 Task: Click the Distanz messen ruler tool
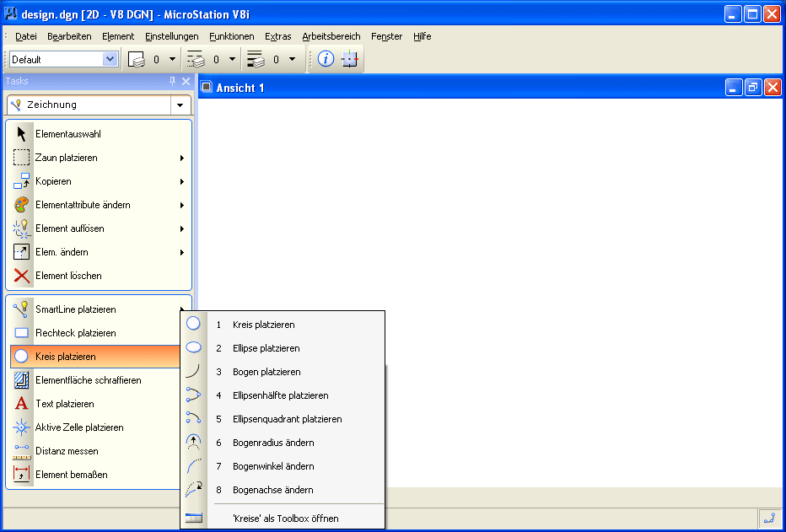tap(22, 451)
